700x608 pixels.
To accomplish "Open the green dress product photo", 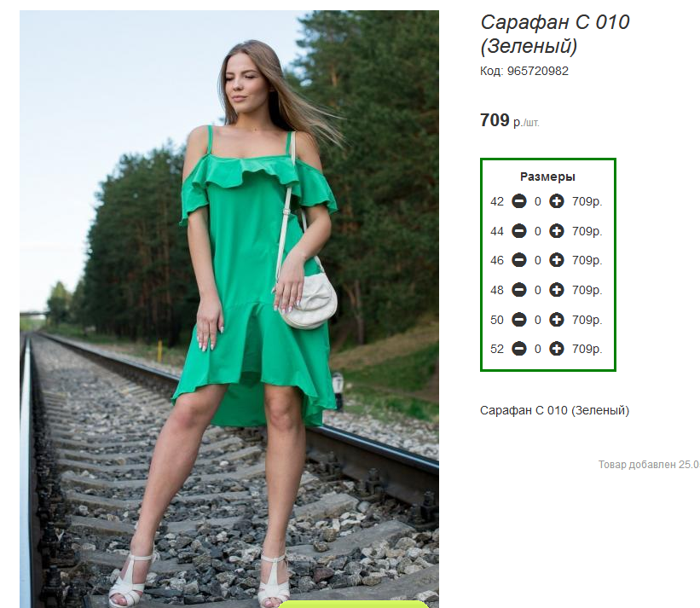I will (x=229, y=309).
